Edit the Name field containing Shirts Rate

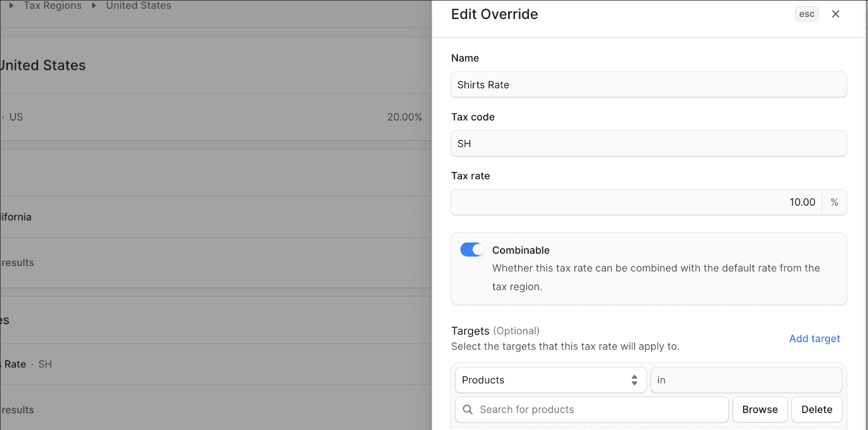tap(649, 85)
